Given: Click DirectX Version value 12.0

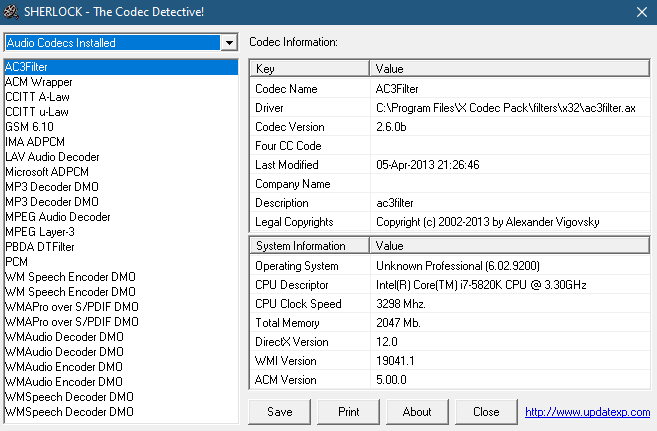Looking at the screenshot, I should [x=387, y=342].
